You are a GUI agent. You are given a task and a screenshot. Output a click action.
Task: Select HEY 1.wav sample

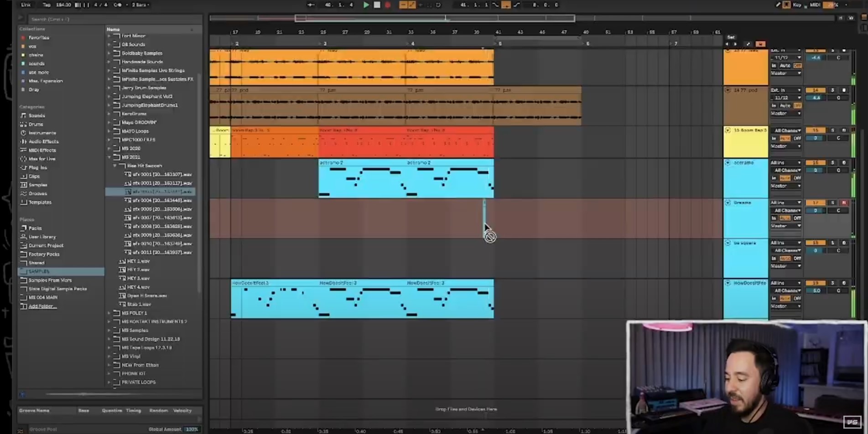(138, 261)
